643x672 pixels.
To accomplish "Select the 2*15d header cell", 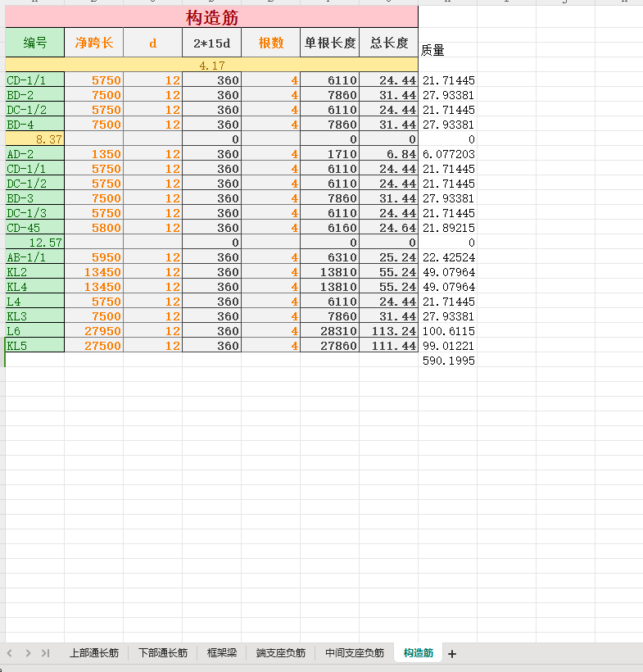I will click(x=211, y=43).
